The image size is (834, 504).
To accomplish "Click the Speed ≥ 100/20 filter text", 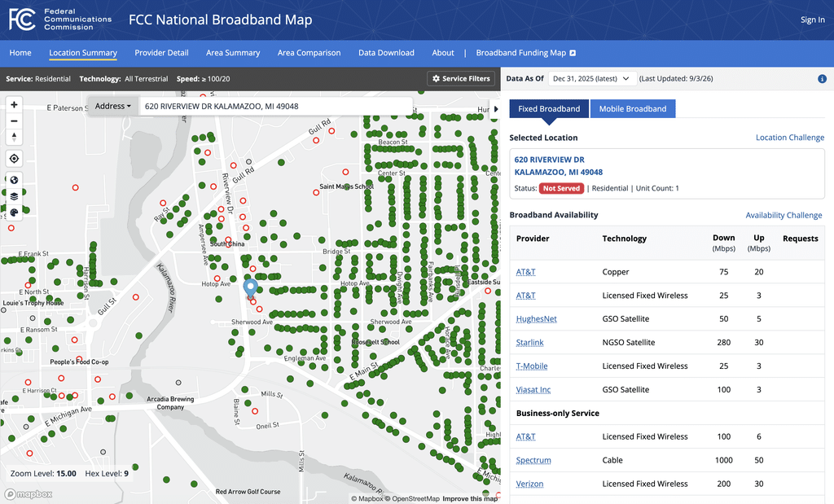I will pyautogui.click(x=203, y=79).
